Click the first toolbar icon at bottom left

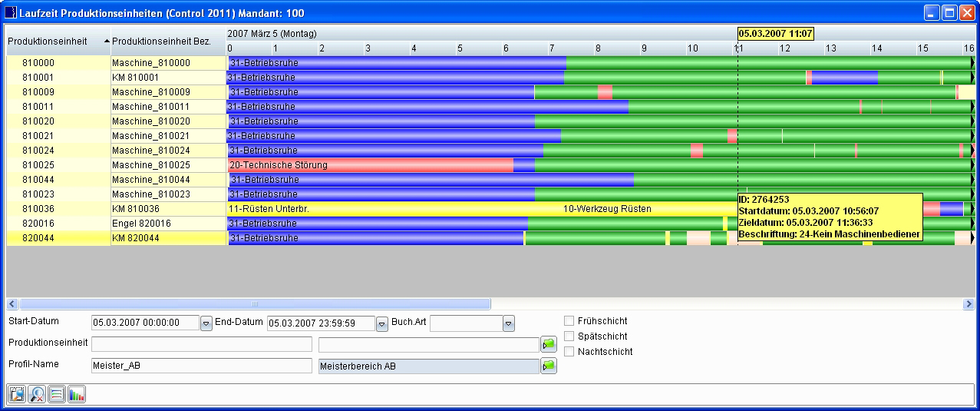17,395
